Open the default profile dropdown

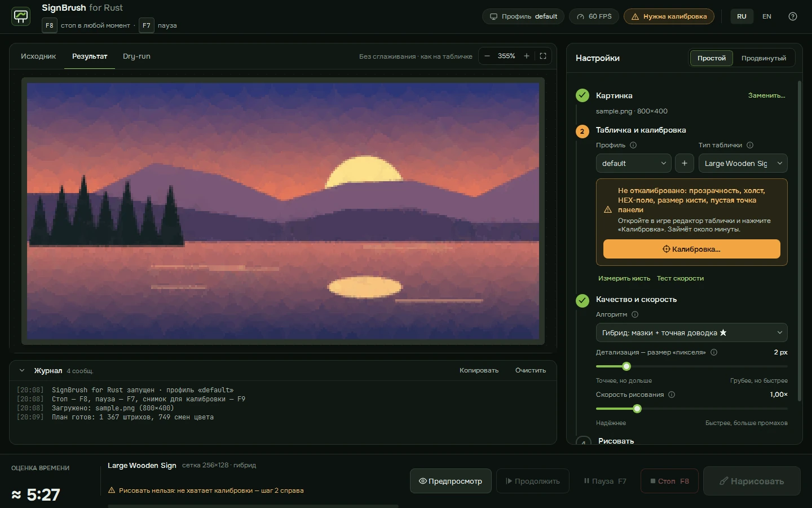(x=634, y=163)
